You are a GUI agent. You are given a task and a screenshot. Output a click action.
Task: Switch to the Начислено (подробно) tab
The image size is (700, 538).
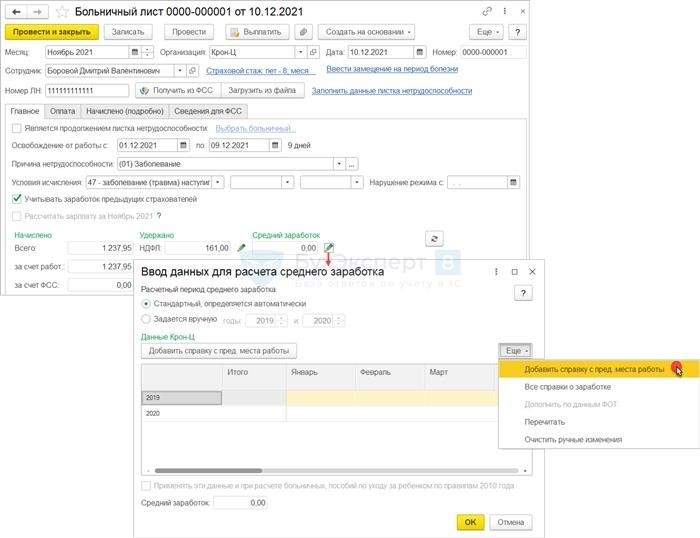point(125,111)
